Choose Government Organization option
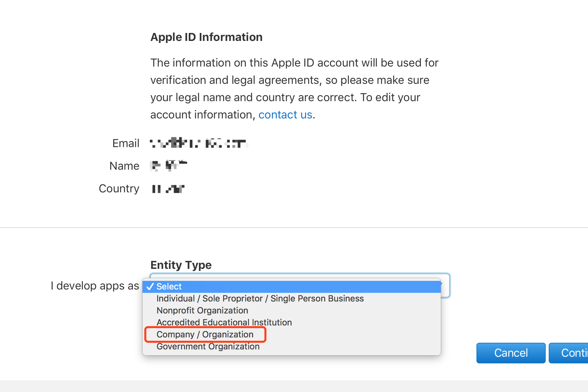 pos(292,346)
